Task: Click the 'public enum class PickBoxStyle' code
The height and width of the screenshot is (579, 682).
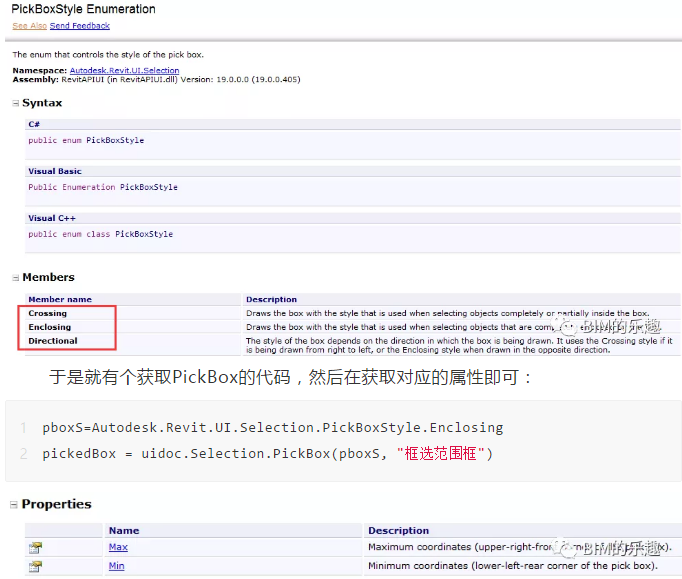Action: 100,234
